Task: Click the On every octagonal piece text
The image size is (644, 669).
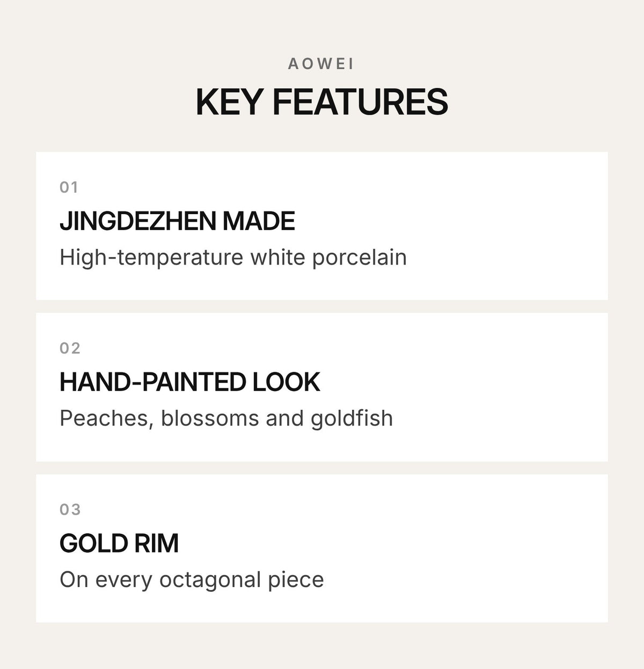Action: (192, 580)
